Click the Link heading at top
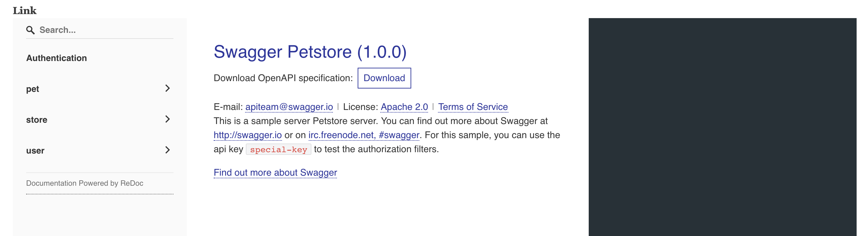 (24, 10)
